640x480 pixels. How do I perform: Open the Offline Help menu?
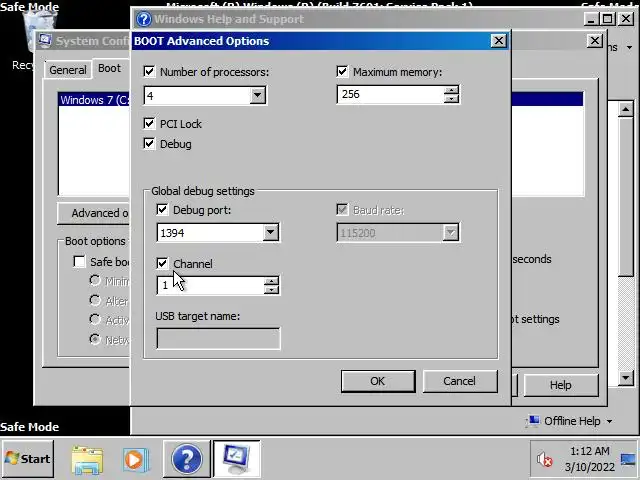coord(571,421)
